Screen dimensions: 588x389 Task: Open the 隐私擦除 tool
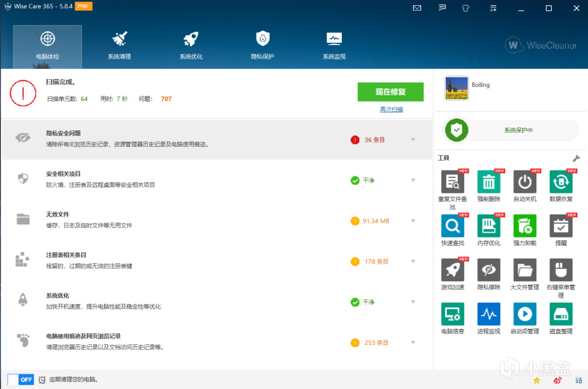coord(488,270)
